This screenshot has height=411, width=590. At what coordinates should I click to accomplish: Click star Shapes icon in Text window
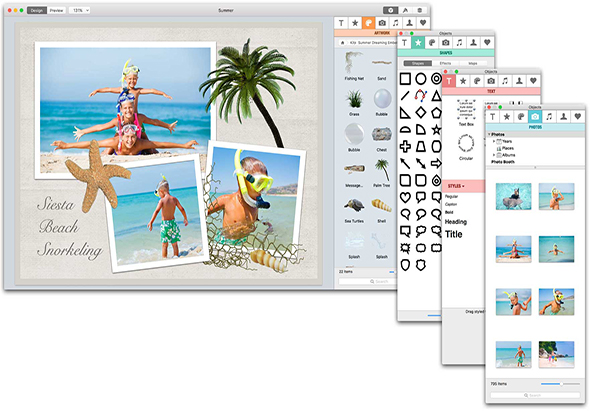pyautogui.click(x=463, y=81)
